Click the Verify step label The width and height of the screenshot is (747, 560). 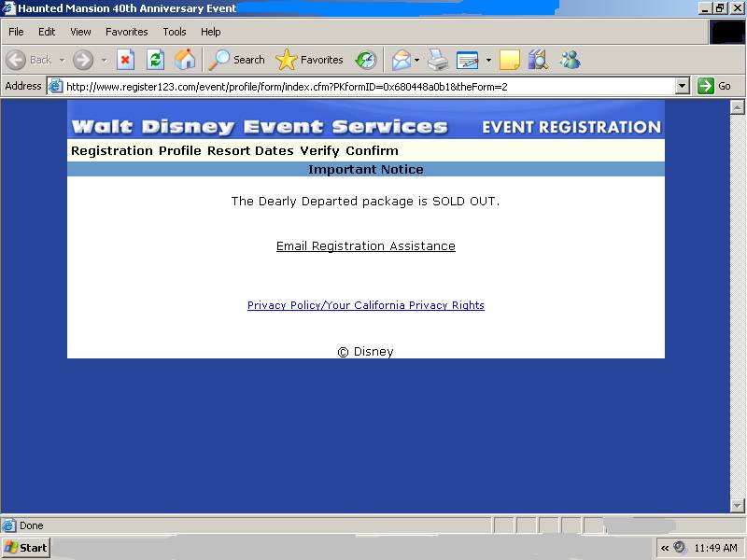point(319,151)
